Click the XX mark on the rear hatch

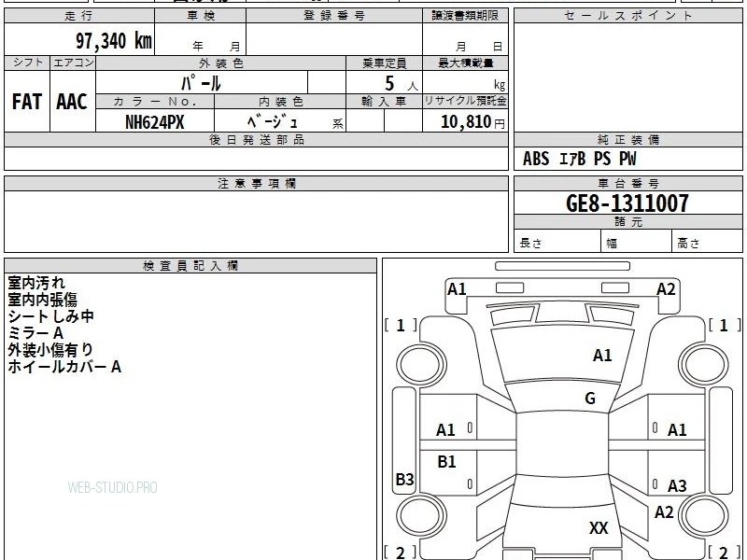click(599, 528)
